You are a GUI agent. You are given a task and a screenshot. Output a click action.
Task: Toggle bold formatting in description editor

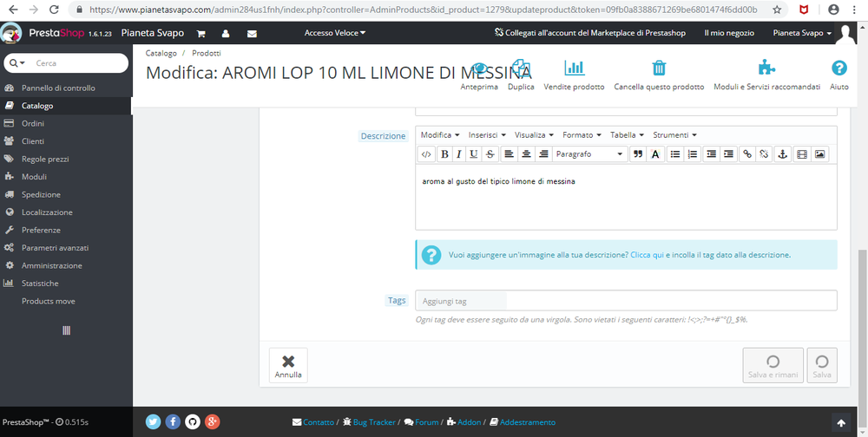pyautogui.click(x=444, y=154)
